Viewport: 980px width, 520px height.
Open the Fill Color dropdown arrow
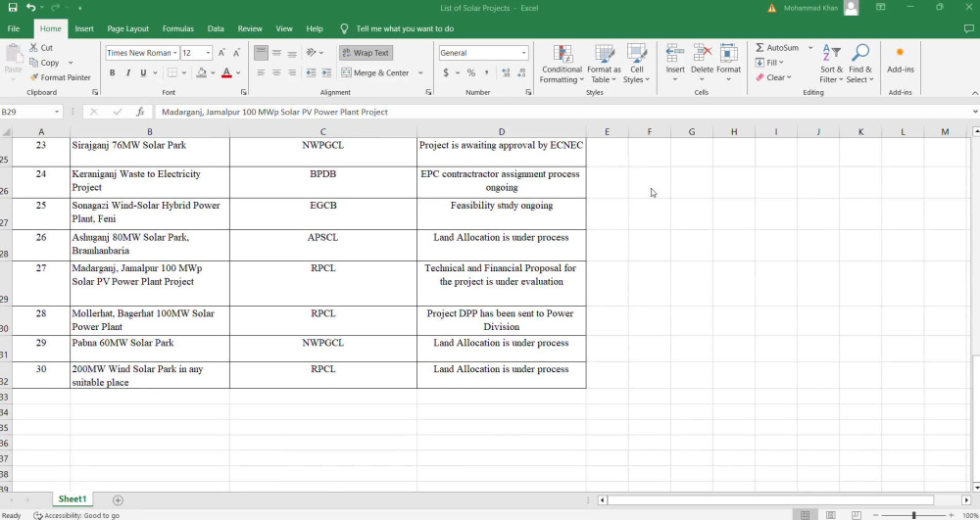(213, 73)
